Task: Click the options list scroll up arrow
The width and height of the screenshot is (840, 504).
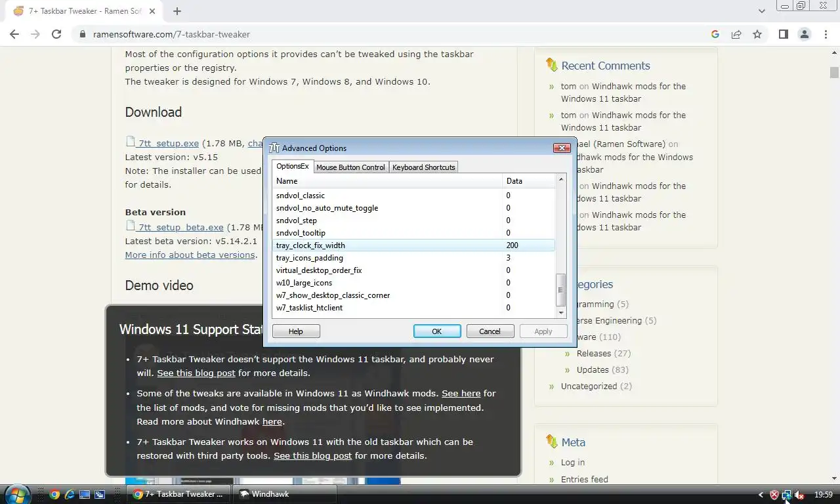Action: coord(561,180)
